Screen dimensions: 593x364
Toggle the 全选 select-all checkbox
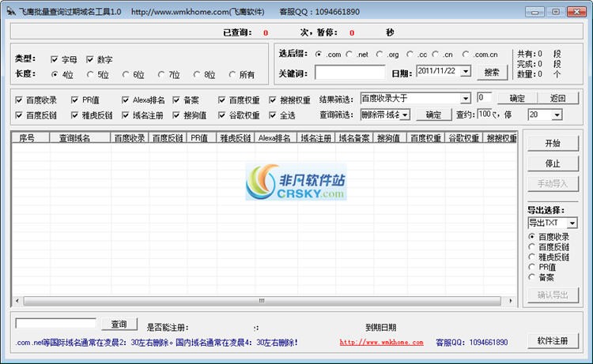click(272, 115)
